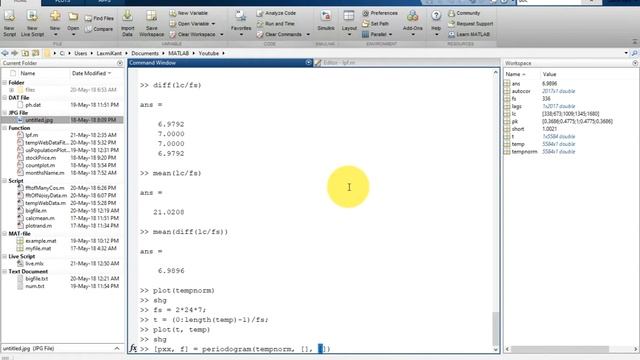Open MATLAB Preferences
The image size is (640, 360).
pos(380,13)
